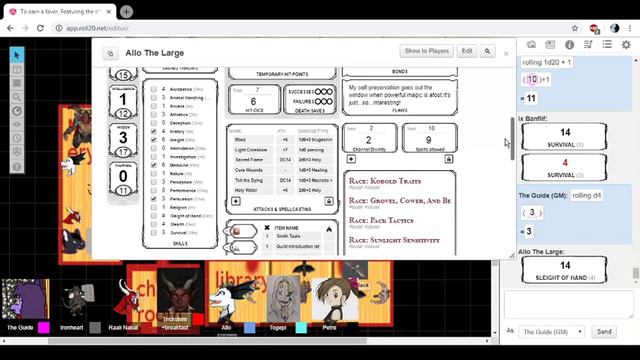Image resolution: width=640 pixels, height=360 pixels.
Task: Activate the Zoom magnifier tool
Action: pyautogui.click(x=17, y=97)
